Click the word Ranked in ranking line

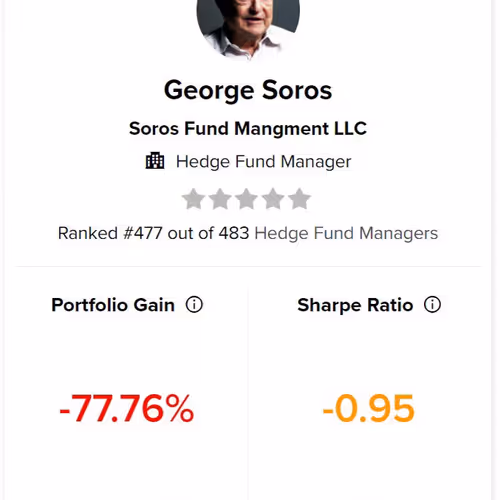click(x=88, y=233)
